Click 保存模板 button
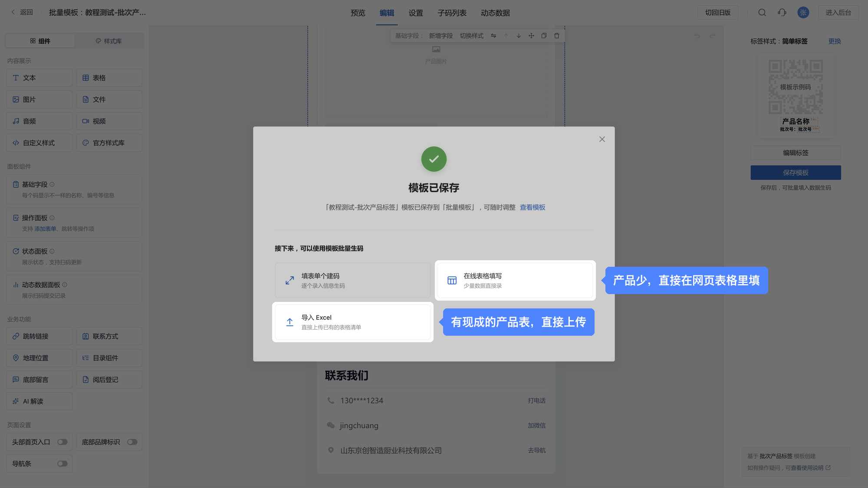868x488 pixels. click(x=796, y=173)
